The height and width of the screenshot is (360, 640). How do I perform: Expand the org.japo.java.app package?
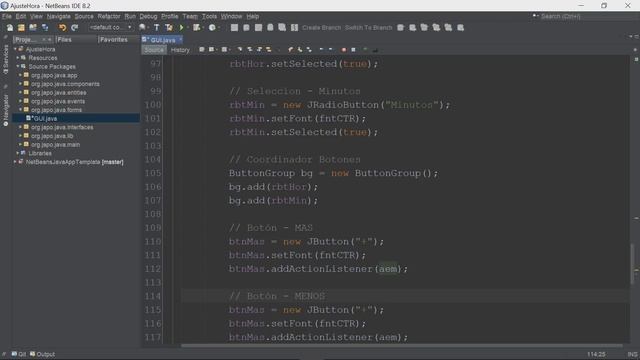[20, 75]
